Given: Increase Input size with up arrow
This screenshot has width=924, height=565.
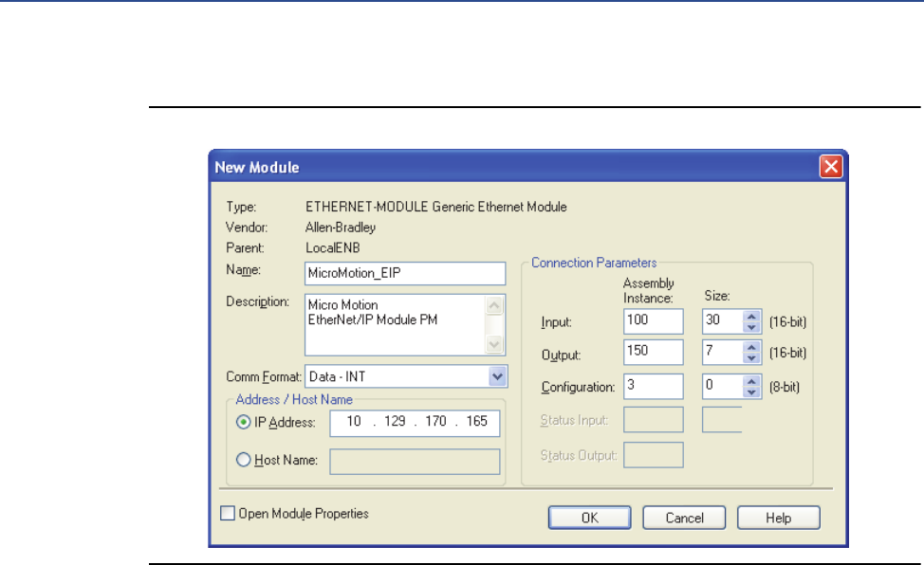Looking at the screenshot, I should [x=752, y=317].
